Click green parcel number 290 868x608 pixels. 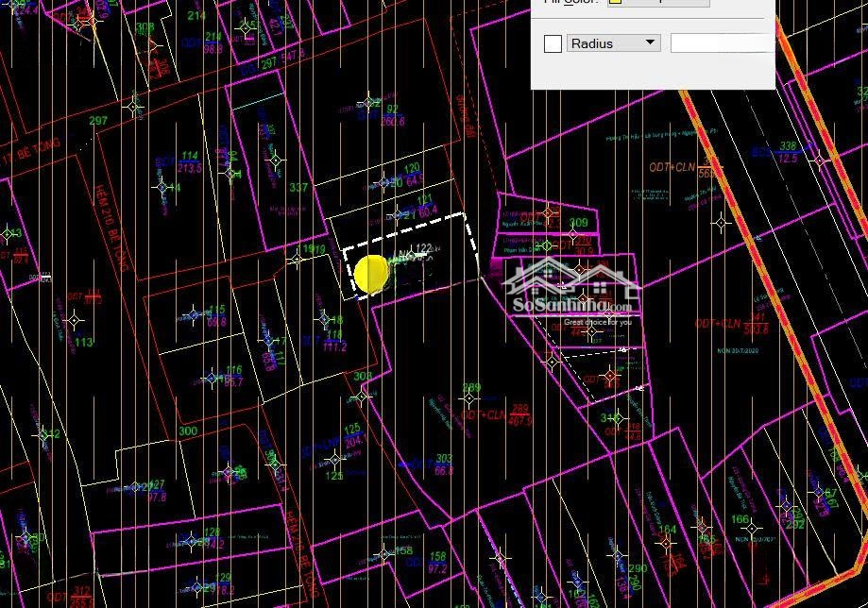point(638,569)
